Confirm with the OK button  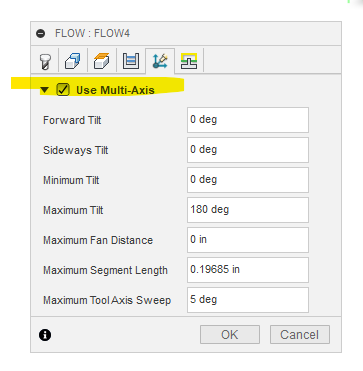[x=230, y=334]
